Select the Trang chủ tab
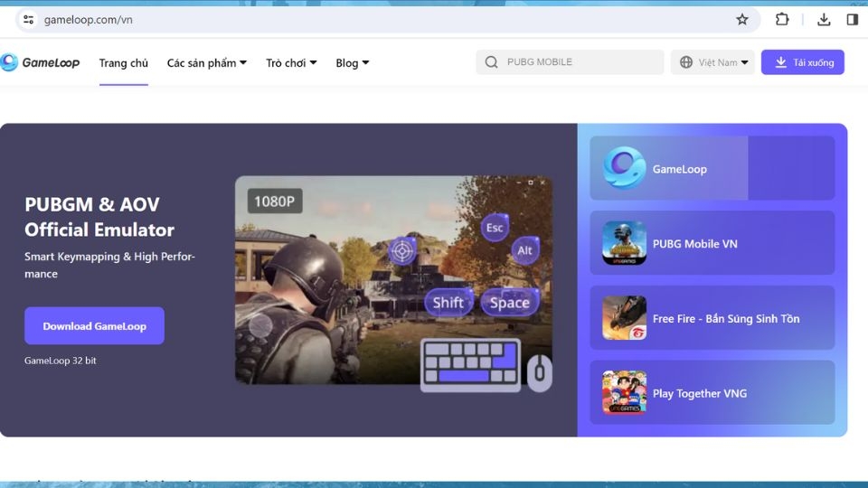The image size is (868, 488). click(x=124, y=63)
